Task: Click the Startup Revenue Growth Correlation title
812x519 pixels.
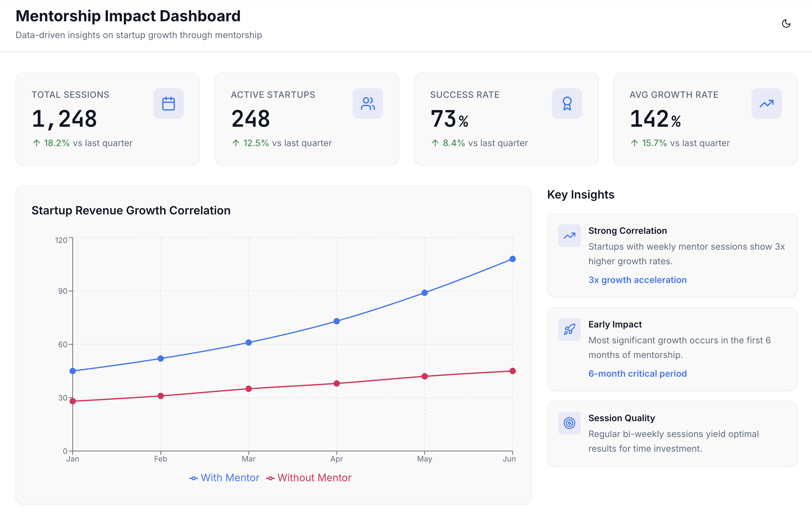Action: (x=131, y=210)
